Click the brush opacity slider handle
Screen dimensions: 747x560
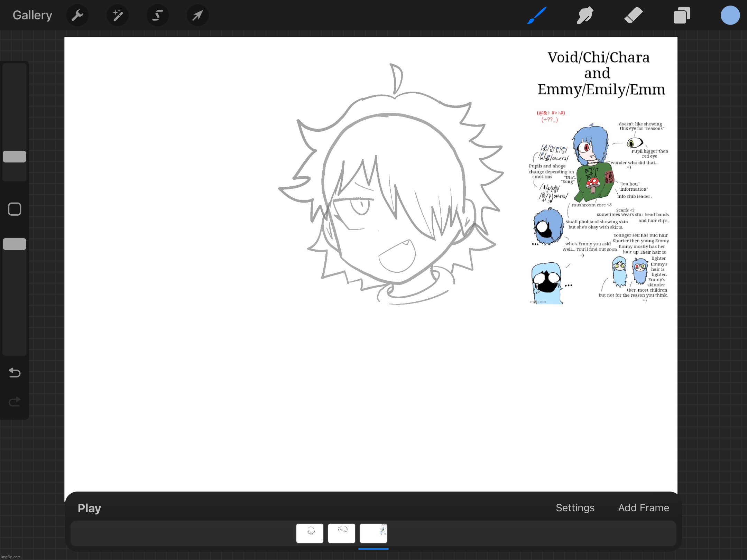(15, 244)
